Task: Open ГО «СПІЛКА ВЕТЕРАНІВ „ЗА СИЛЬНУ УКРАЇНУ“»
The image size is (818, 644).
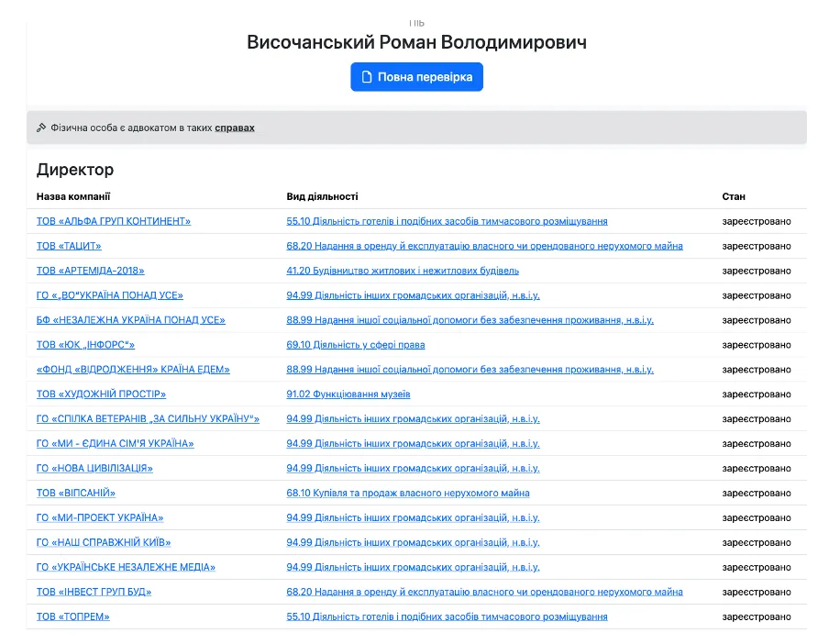Action: tap(148, 419)
